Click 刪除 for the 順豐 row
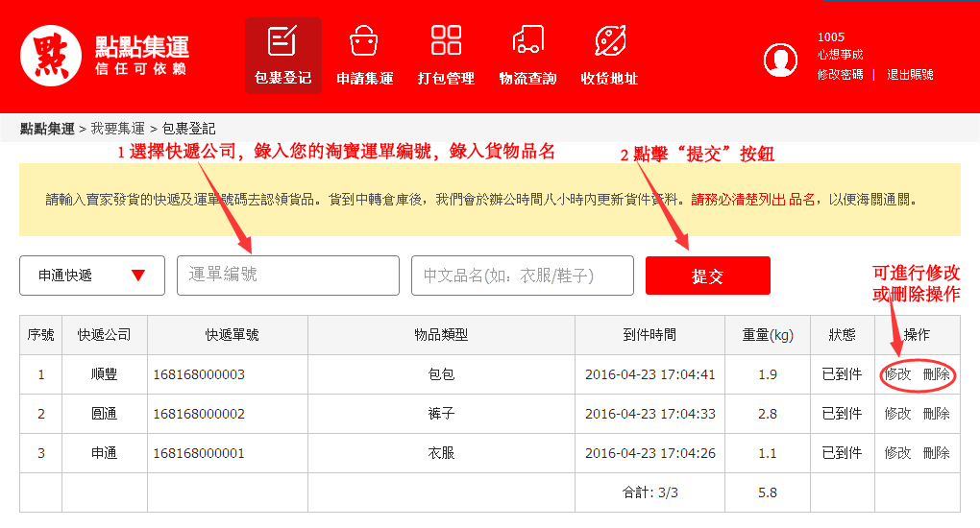Screen dimensions: 980x528 coord(936,374)
